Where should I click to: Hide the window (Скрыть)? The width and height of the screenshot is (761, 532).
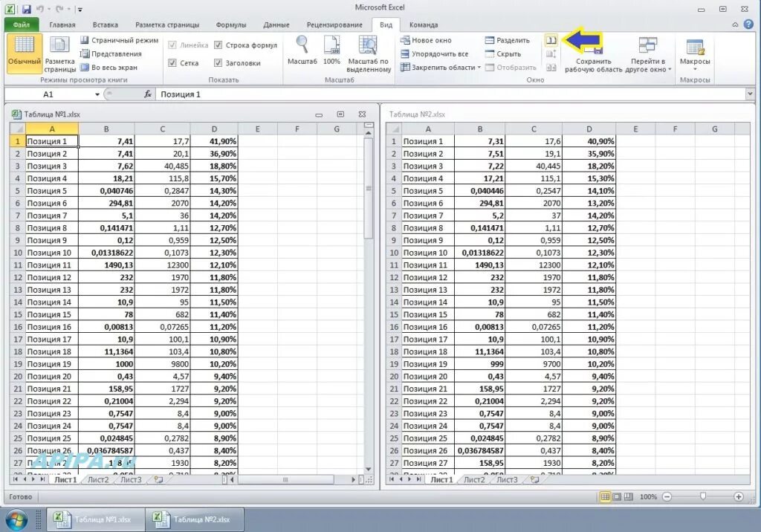(503, 54)
